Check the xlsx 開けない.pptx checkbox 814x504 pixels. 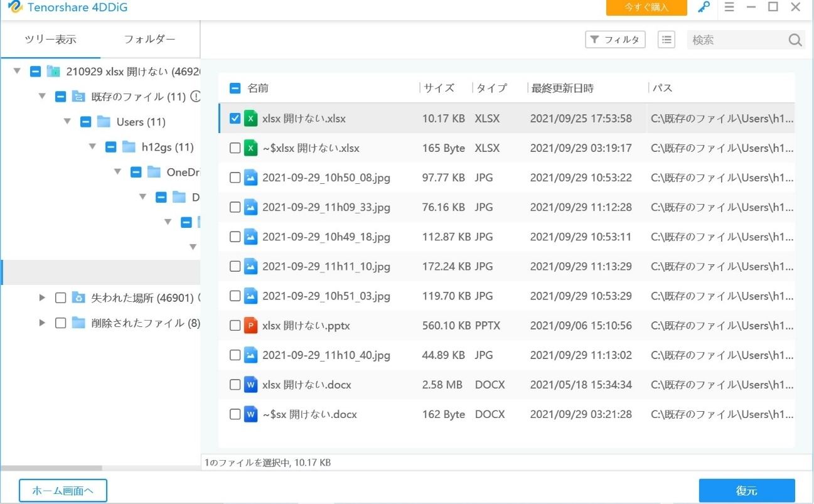click(x=235, y=326)
